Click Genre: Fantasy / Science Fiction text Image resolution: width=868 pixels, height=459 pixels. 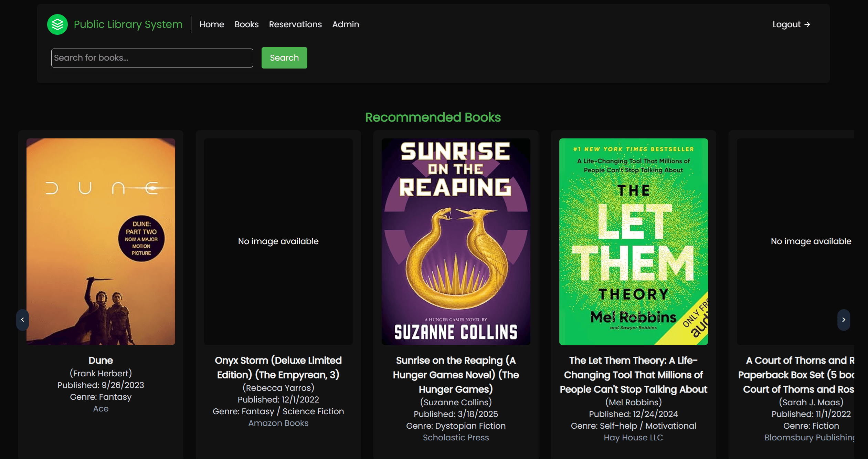pyautogui.click(x=278, y=411)
